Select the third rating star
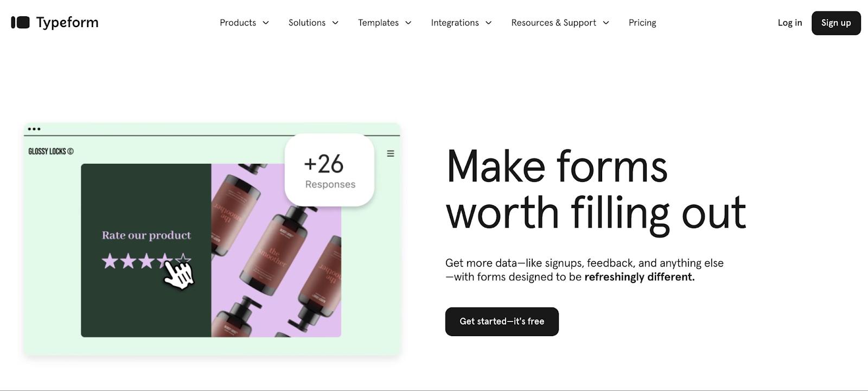The width and height of the screenshot is (868, 391). coord(146,261)
